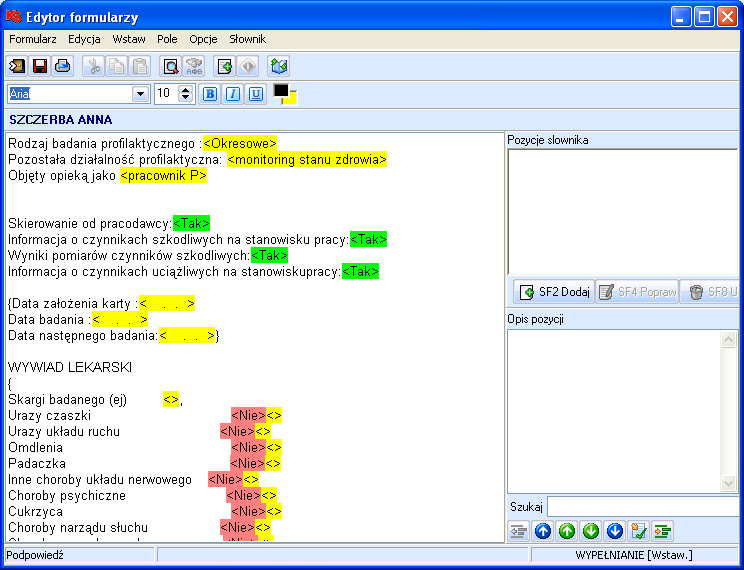Click inside the Opis pozycji text area
The width and height of the screenshot is (744, 570).
[x=614, y=411]
